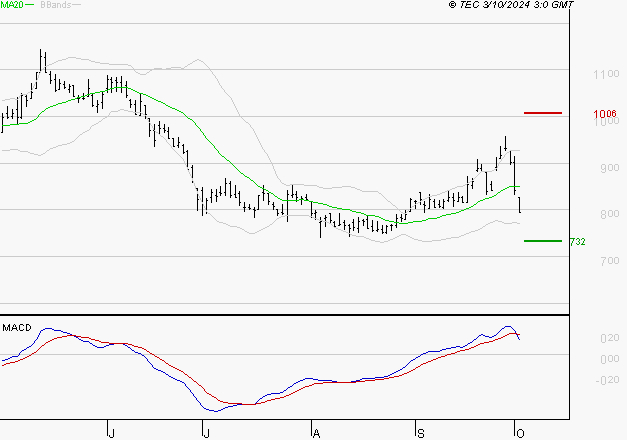This screenshot has height=440, width=627.
Task: Click the 1100 price axis label
Action: (606, 74)
